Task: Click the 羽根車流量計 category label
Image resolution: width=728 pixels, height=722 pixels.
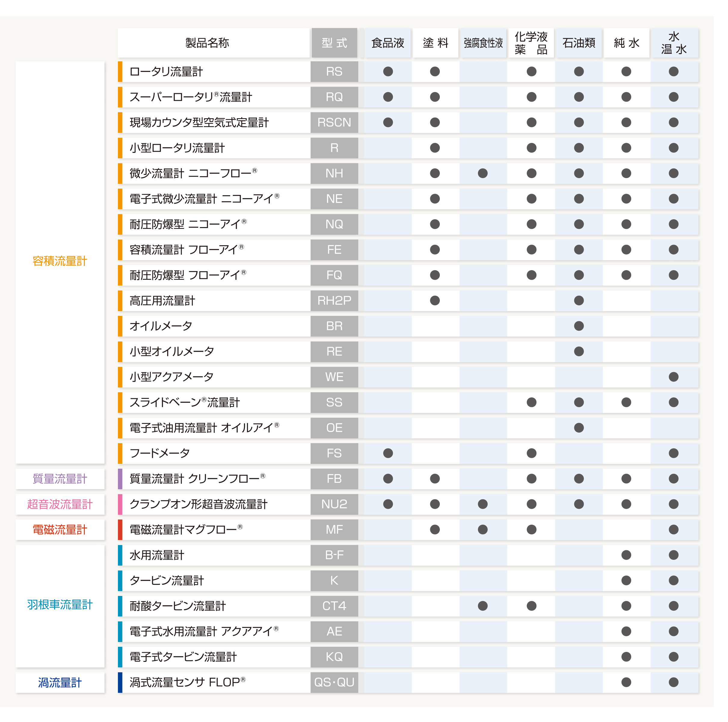Action: [x=60, y=605]
